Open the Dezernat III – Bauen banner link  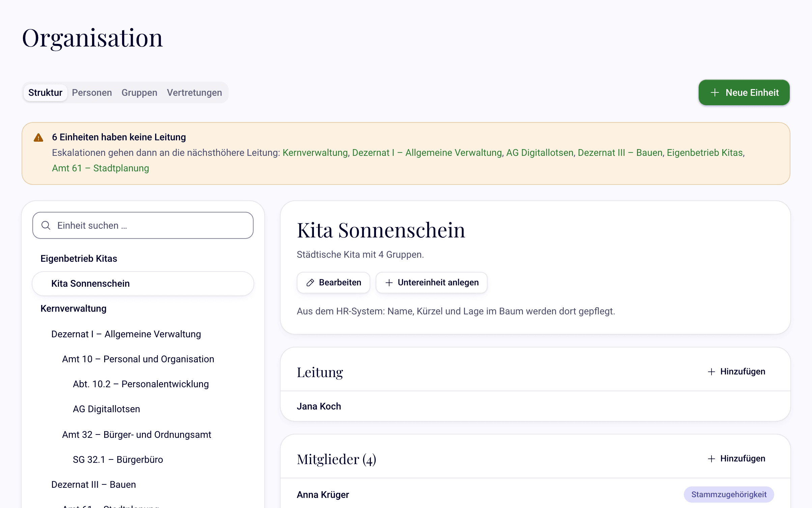tap(620, 153)
